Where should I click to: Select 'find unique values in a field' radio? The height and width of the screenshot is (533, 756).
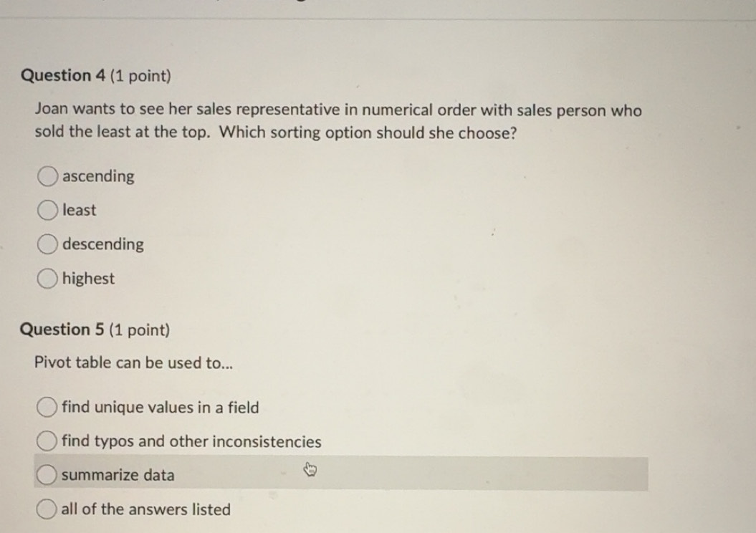click(x=47, y=408)
